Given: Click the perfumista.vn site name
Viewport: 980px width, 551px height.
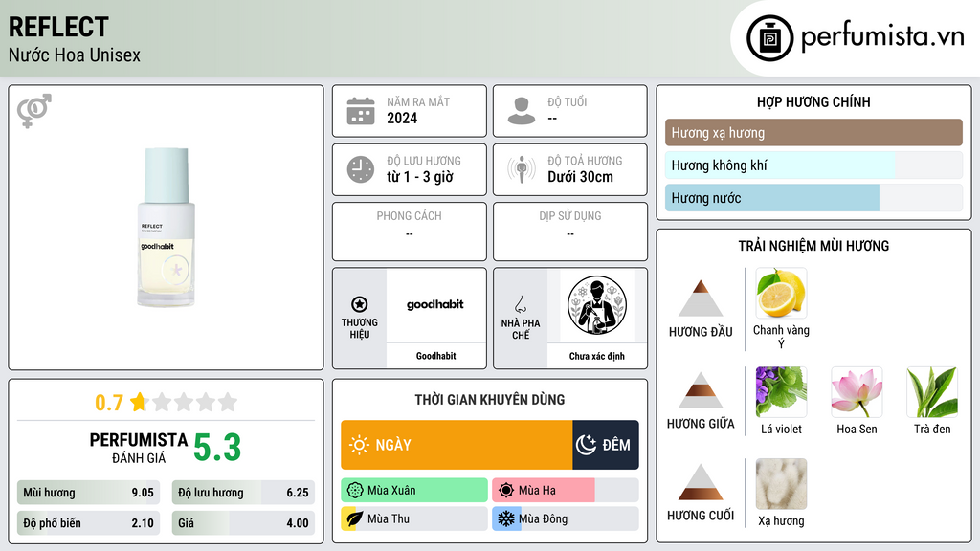Looking at the screenshot, I should (x=882, y=37).
